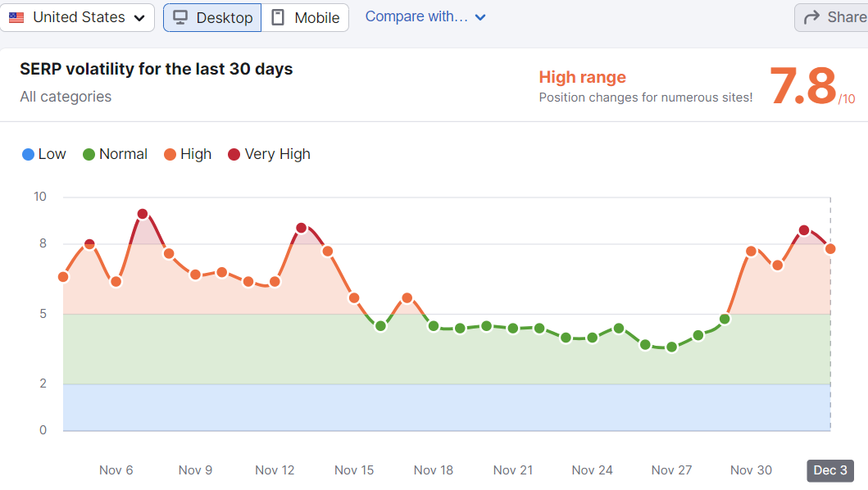
Task: Click the highest peak data point near Nov 7
Action: pyautogui.click(x=143, y=214)
